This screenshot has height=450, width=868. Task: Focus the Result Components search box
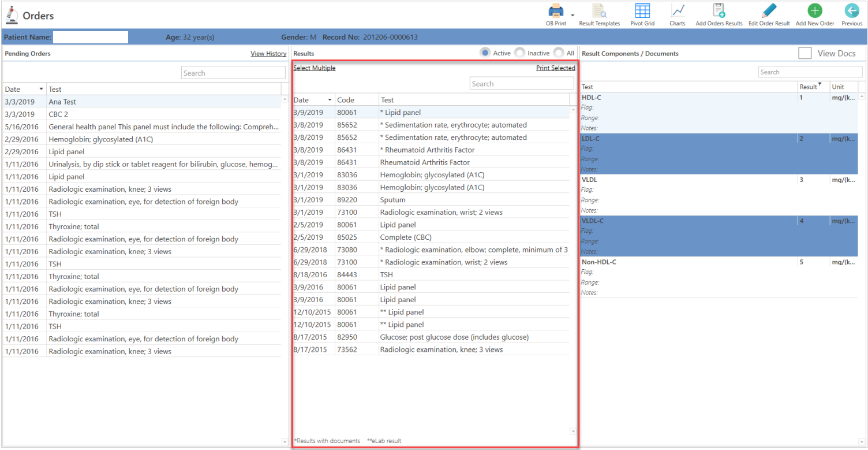coord(811,72)
